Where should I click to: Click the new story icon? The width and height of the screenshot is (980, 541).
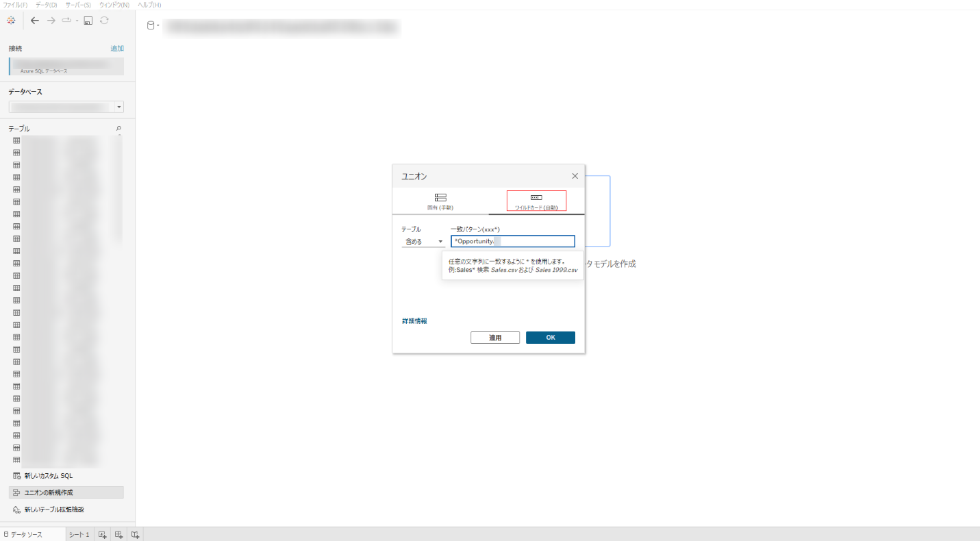coord(135,535)
